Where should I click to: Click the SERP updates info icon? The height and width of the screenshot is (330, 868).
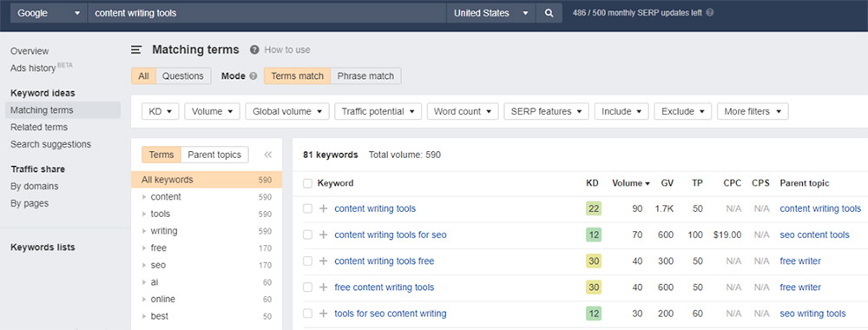tap(710, 13)
